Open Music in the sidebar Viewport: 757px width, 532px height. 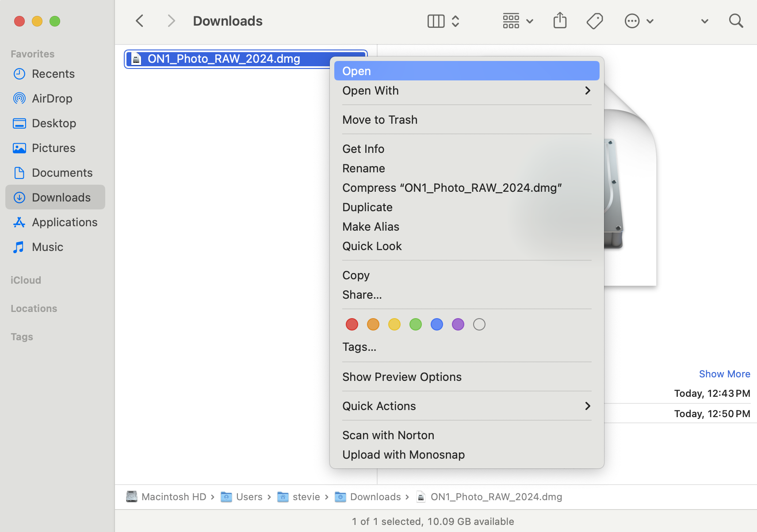tap(55, 247)
